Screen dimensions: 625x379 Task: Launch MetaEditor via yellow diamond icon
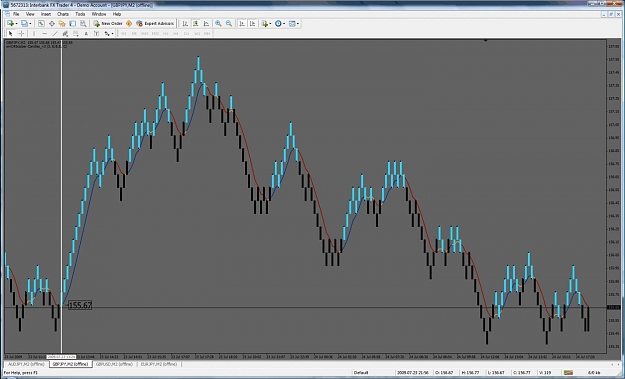click(x=129, y=24)
